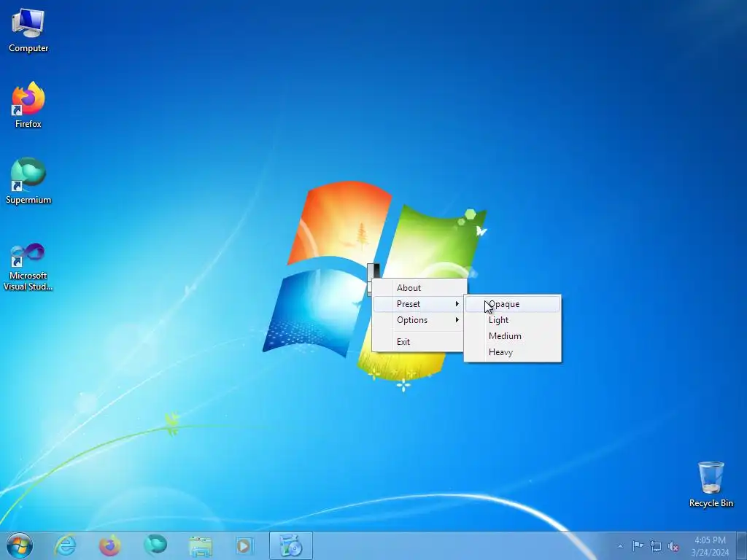
Task: Launch Supermium from the taskbar
Action: (x=155, y=545)
